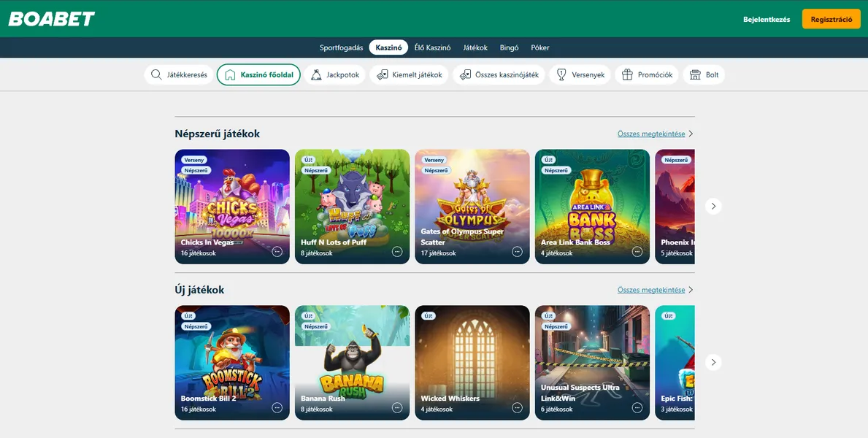The height and width of the screenshot is (438, 868).
Task: Click the Regisztráció button
Action: pos(832,18)
